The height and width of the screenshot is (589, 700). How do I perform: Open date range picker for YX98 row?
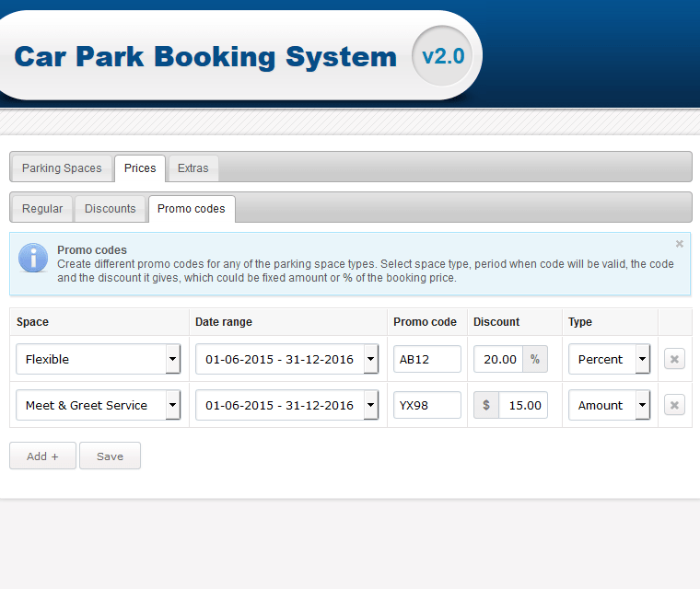tap(287, 405)
